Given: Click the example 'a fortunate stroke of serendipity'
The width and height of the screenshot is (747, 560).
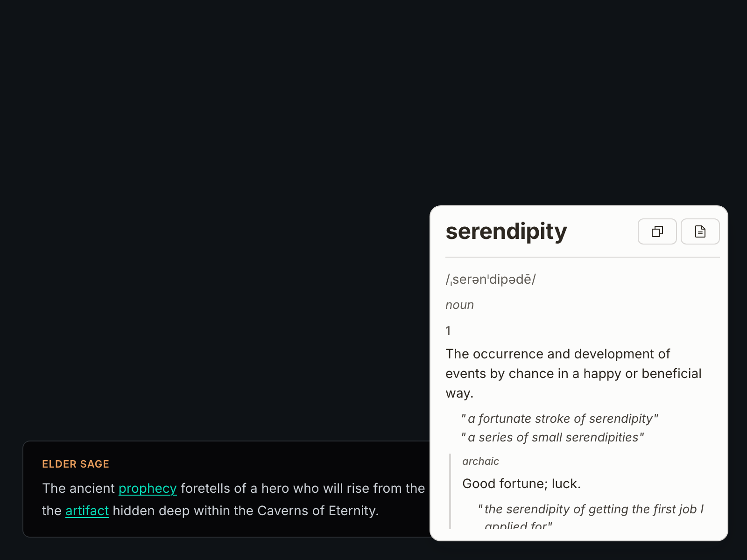Looking at the screenshot, I should click(x=560, y=419).
